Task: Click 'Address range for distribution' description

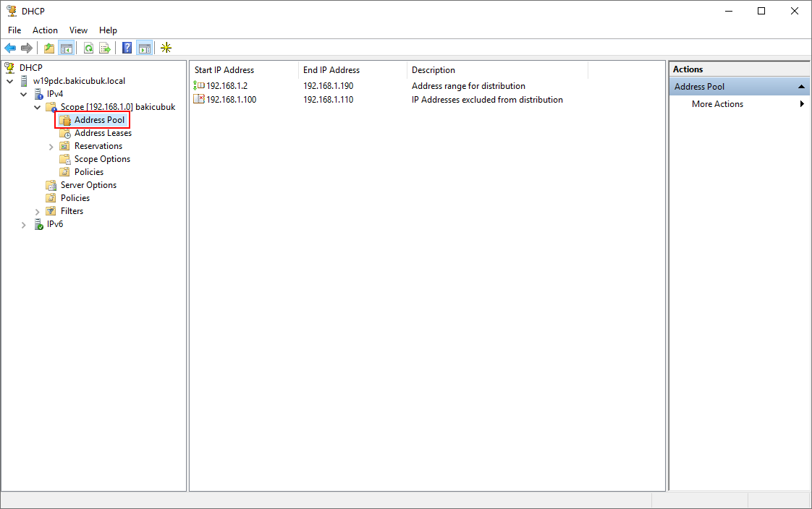Action: [x=468, y=86]
